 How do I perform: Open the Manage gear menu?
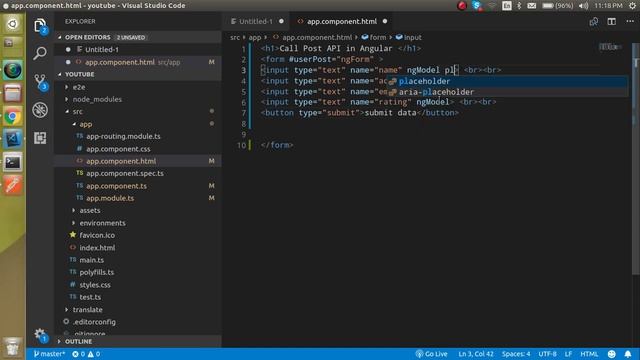40,335
